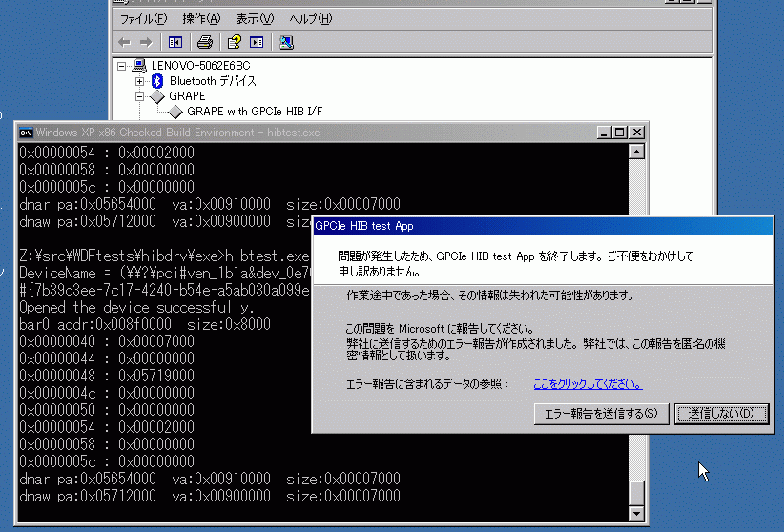Collapse the LENOVO-5062E6BC root node

(121, 66)
